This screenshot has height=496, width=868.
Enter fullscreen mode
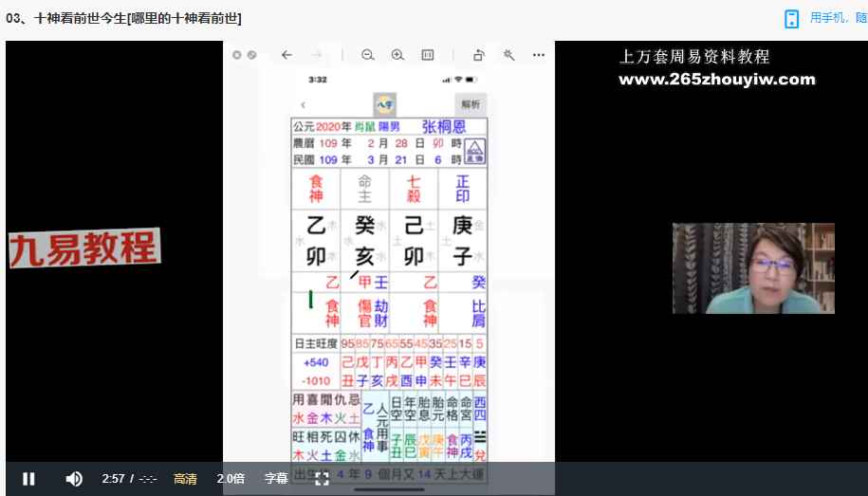pos(322,479)
